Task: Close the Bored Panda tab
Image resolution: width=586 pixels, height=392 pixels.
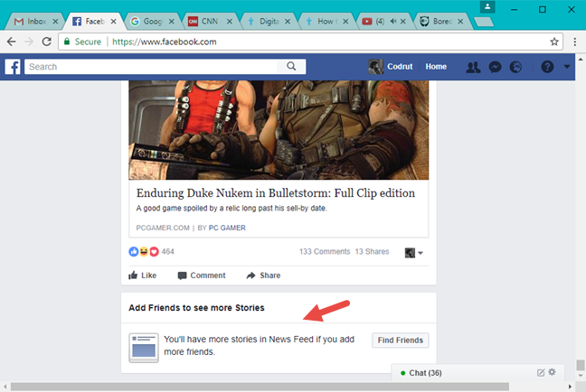Action: [x=460, y=22]
